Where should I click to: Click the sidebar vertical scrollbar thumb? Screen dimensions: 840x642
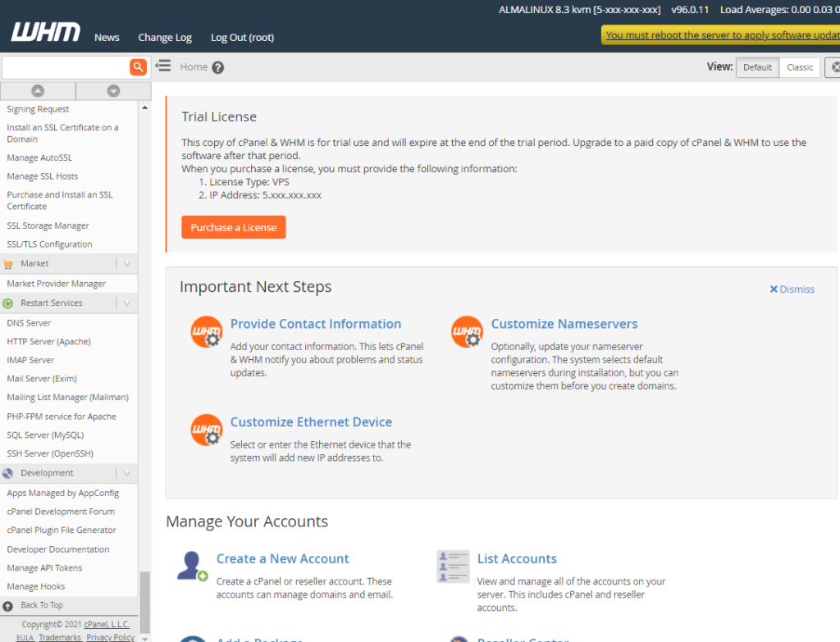click(144, 600)
